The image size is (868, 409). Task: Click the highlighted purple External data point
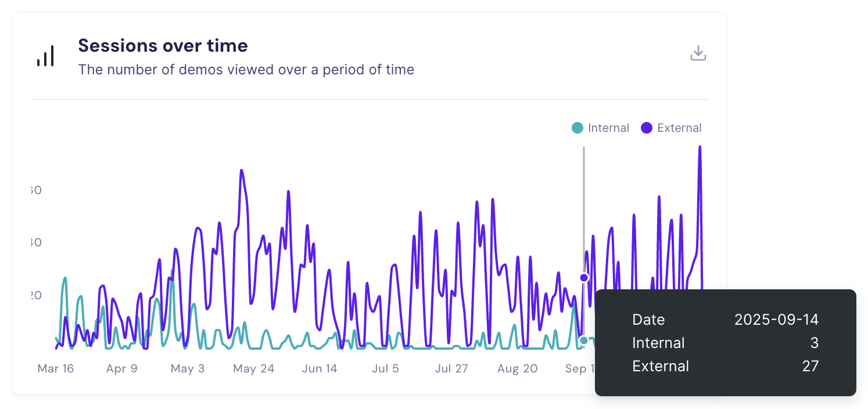(x=584, y=278)
